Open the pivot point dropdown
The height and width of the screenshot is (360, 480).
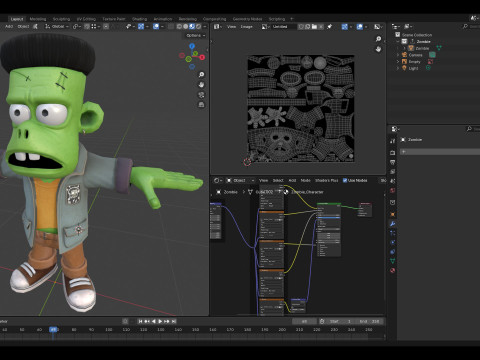point(77,26)
